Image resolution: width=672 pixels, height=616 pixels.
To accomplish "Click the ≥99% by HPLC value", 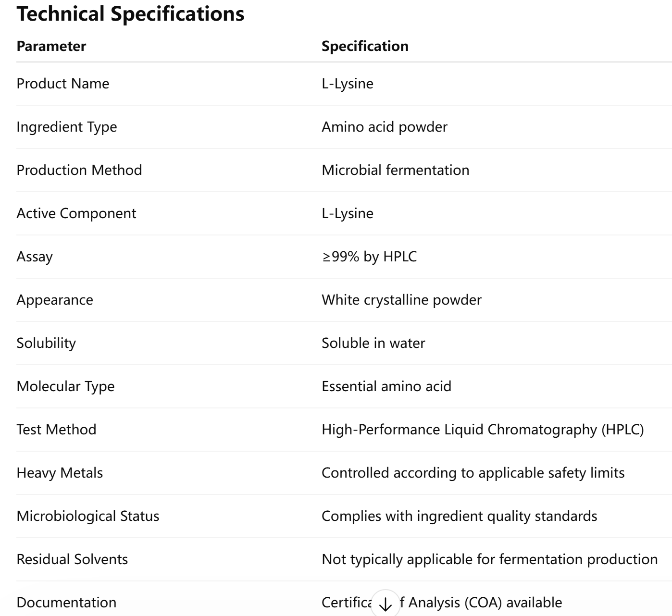I will coord(369,257).
